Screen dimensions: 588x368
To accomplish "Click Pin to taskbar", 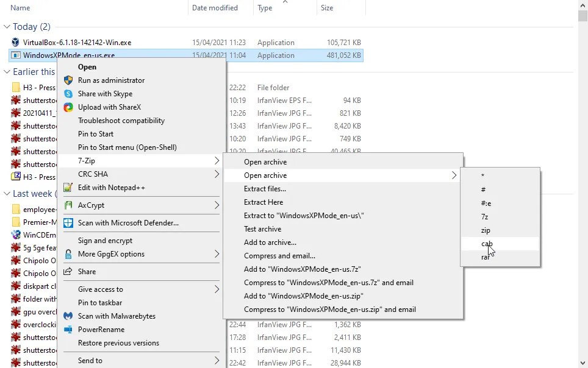I will 101,302.
